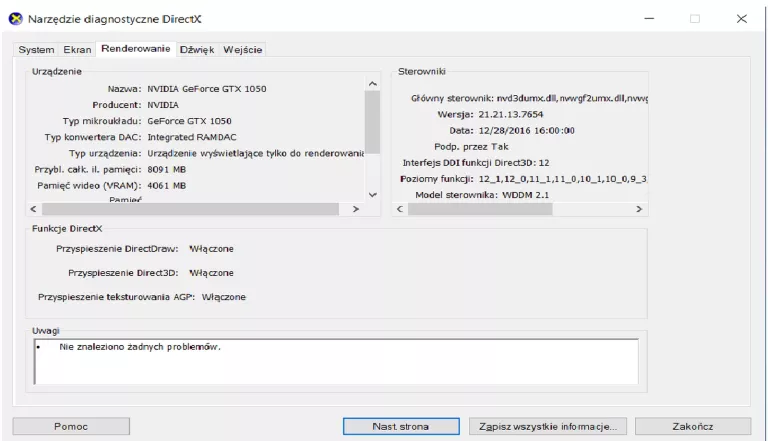Click Nie znaleziono żadnych problemów text
The height and width of the screenshot is (441, 768).
pos(140,347)
